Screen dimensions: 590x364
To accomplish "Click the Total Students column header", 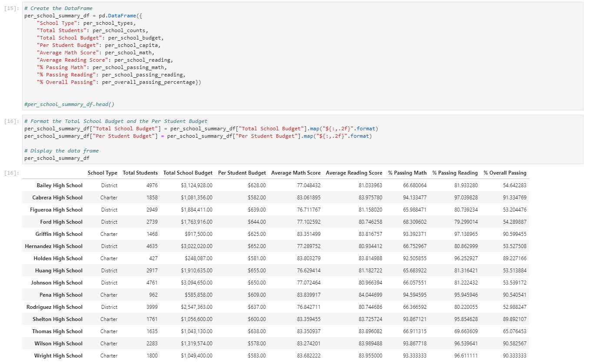I will pos(140,172).
